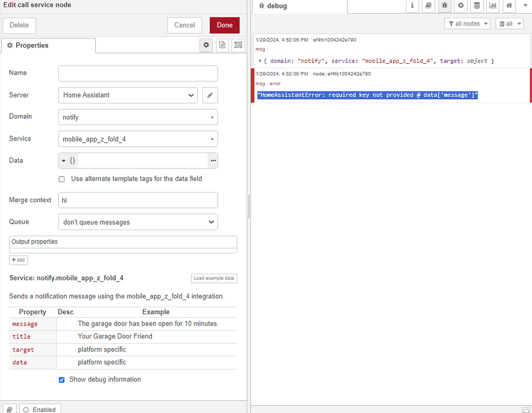Image resolution: width=532 pixels, height=413 pixels.
Task: Click the HomeAssistantError message text
Action: 367,95
